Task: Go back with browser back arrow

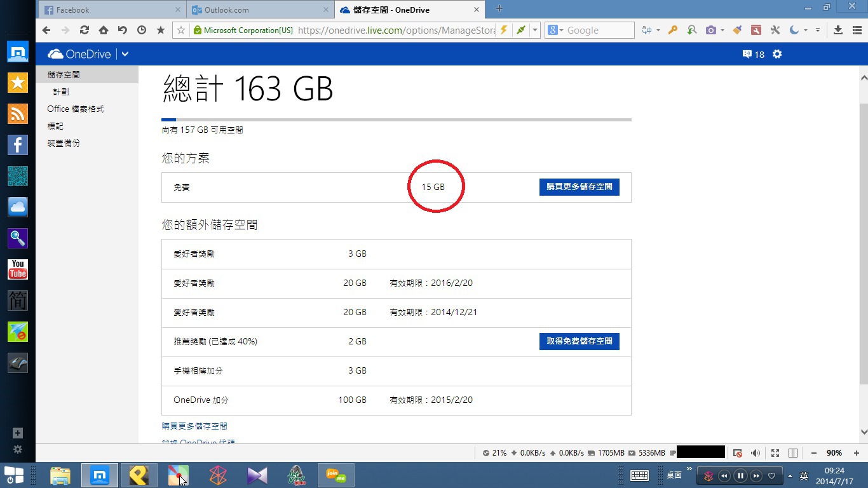Action: [x=46, y=30]
